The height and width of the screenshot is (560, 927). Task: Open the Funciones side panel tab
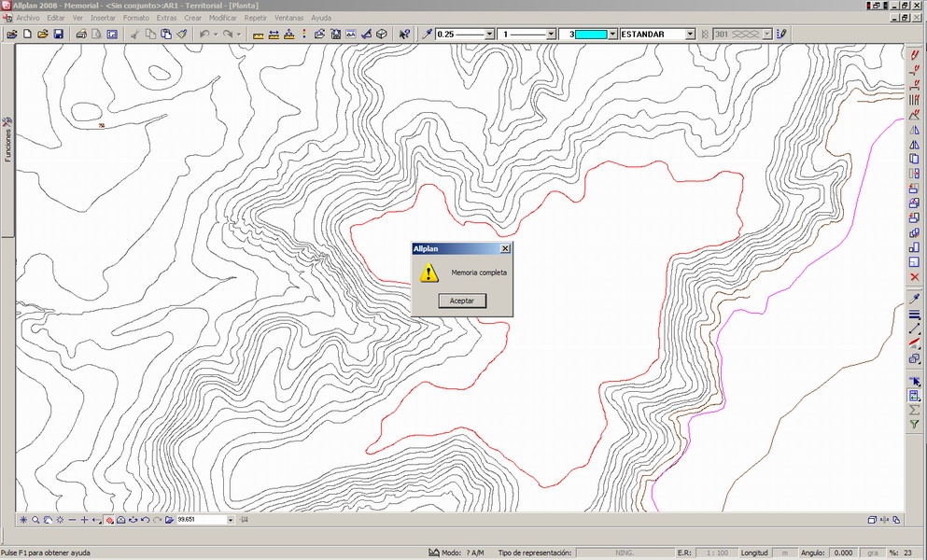click(x=7, y=139)
